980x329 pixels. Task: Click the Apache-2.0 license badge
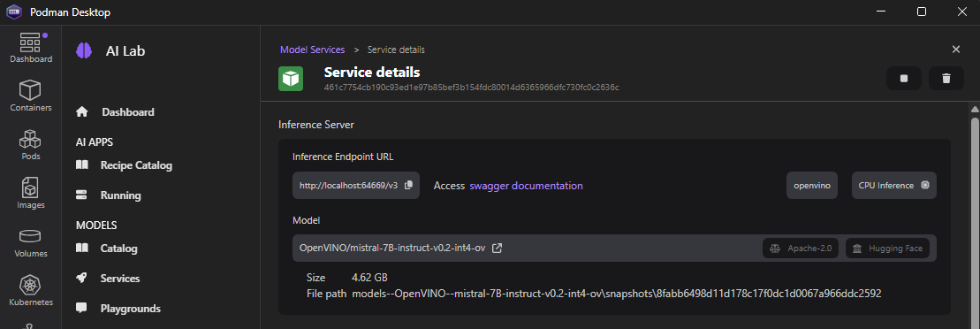801,249
